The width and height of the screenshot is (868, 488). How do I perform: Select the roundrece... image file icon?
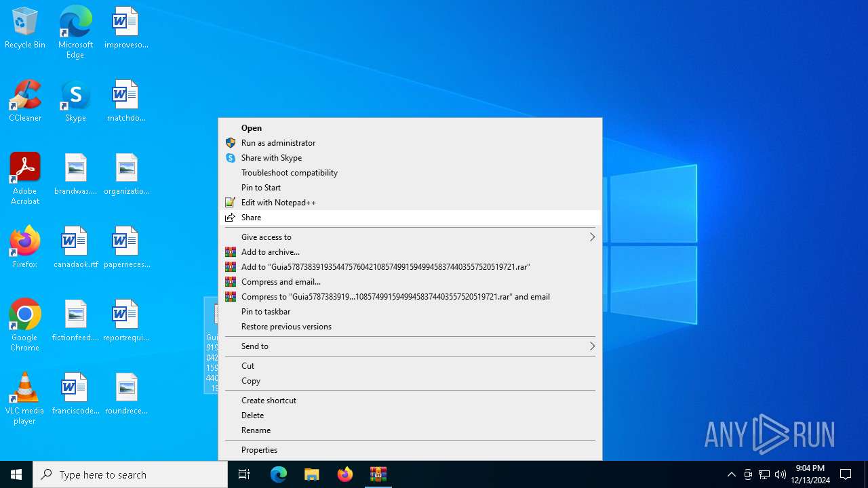(x=126, y=394)
